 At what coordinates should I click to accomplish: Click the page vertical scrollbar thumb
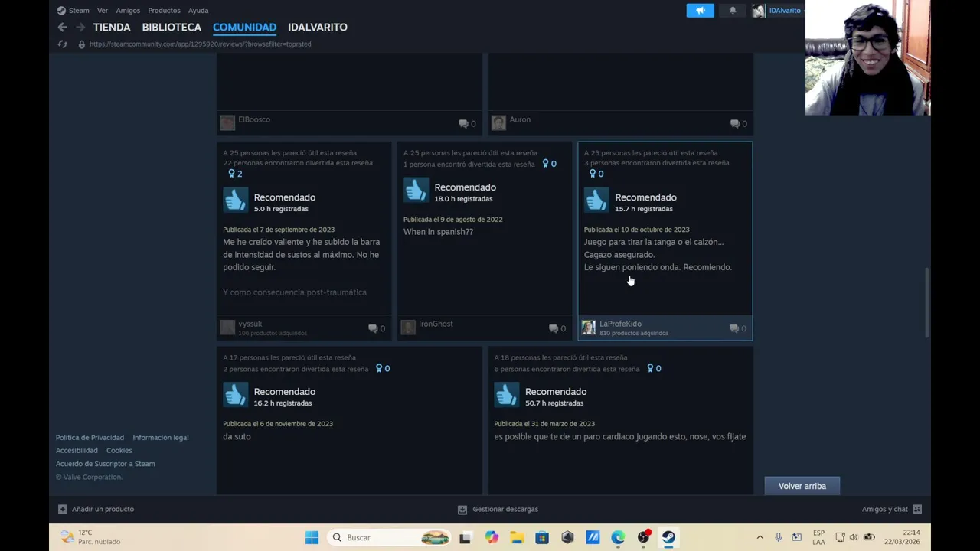[927, 302]
